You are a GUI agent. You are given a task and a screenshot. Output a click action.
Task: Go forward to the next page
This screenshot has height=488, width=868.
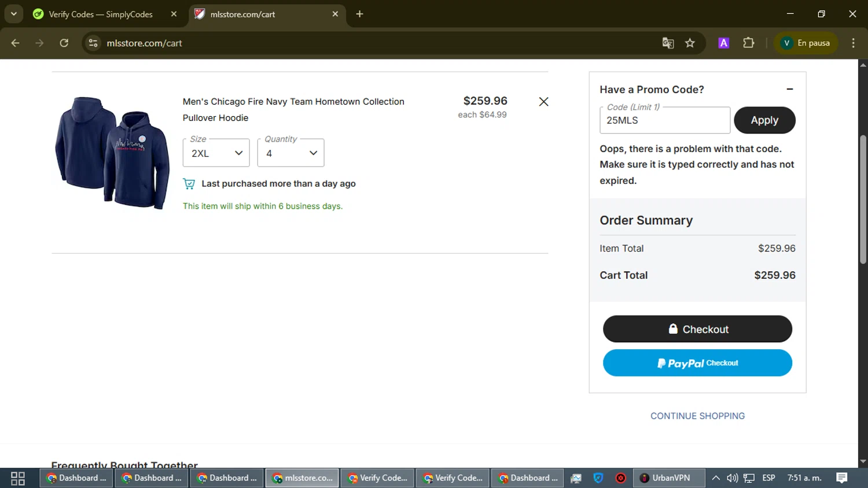pos(39,43)
